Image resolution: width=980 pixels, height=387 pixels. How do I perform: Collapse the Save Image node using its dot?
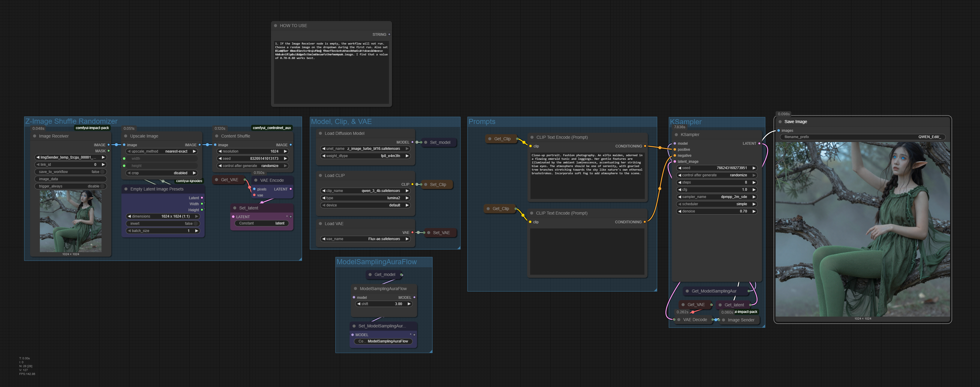click(780, 122)
